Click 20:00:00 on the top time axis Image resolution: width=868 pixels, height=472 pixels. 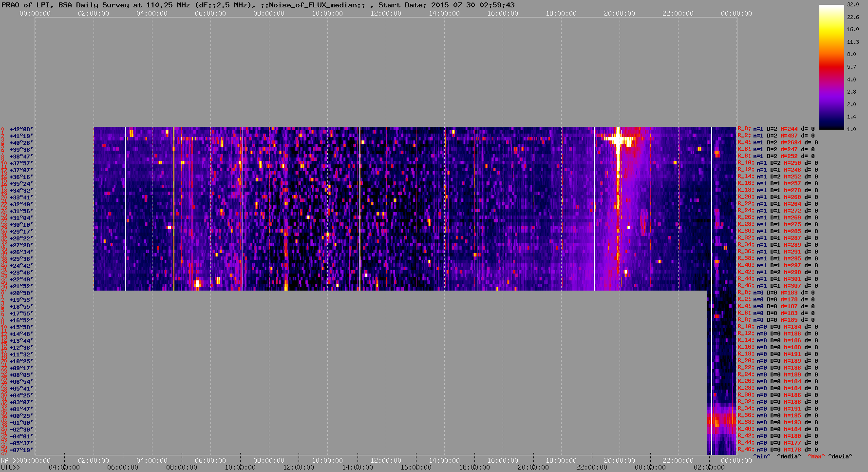tap(620, 13)
